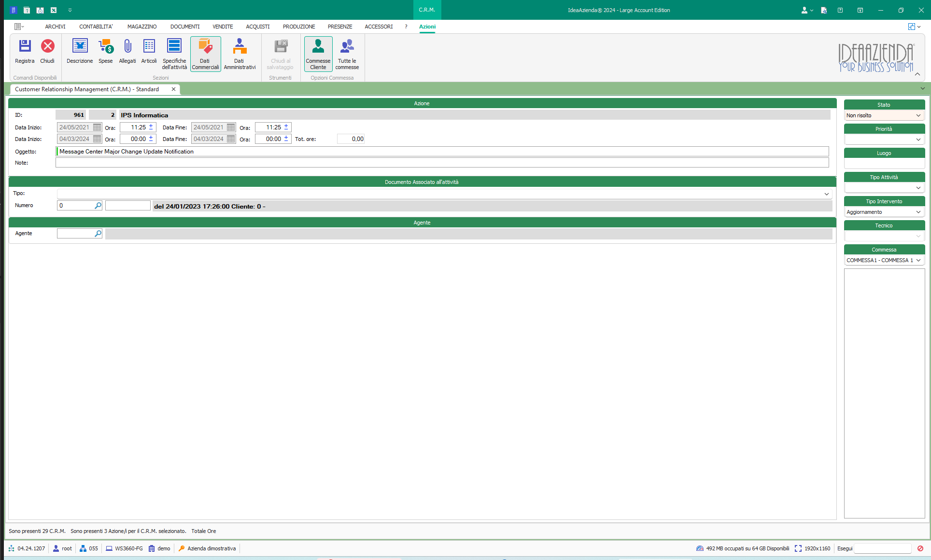Viewport: 931px width, 560px height.
Task: Collapse the ribbon with the up chevron
Action: click(x=917, y=74)
